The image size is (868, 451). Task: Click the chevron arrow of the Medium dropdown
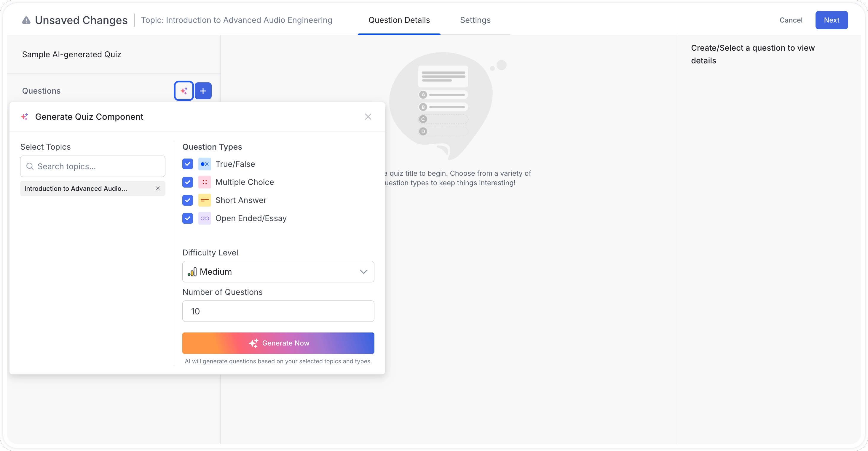[x=363, y=272]
